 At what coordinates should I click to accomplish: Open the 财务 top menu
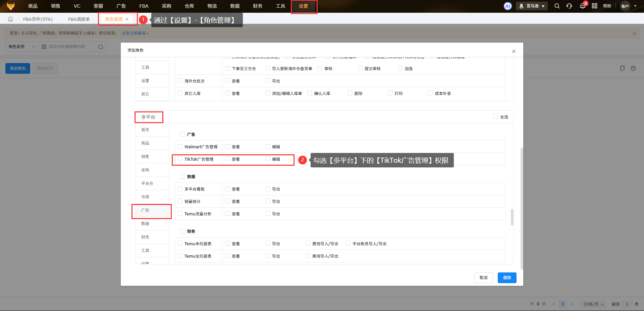258,6
